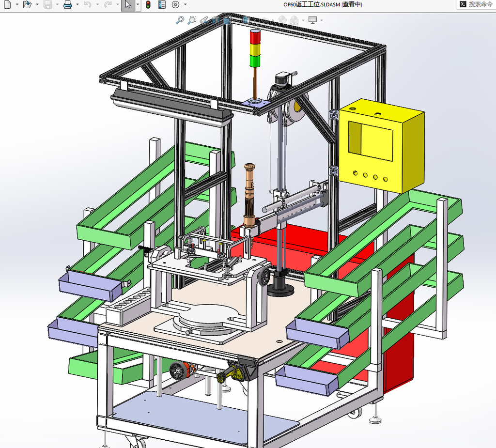
Task: Open the Options gear dropdown arrow
Action: click(186, 4)
